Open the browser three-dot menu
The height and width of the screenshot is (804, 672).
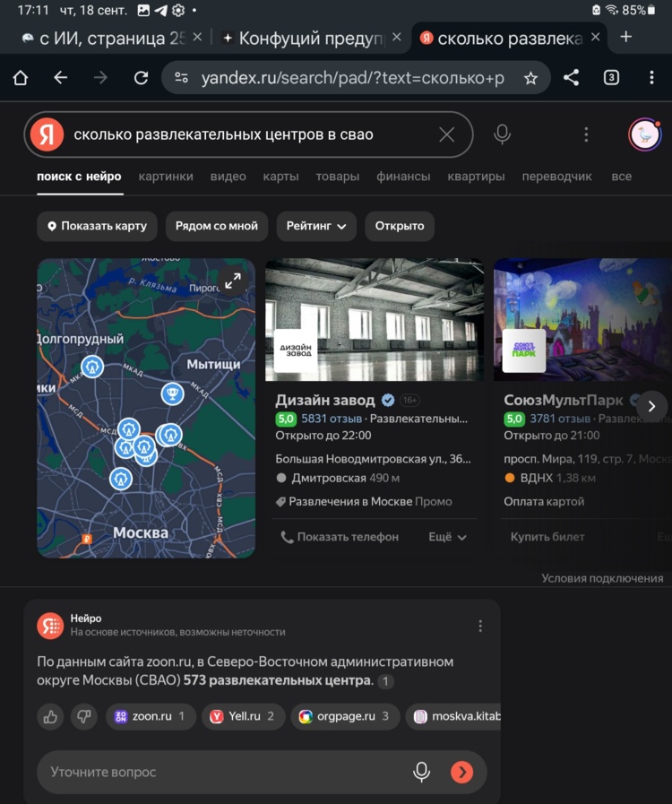(x=651, y=77)
